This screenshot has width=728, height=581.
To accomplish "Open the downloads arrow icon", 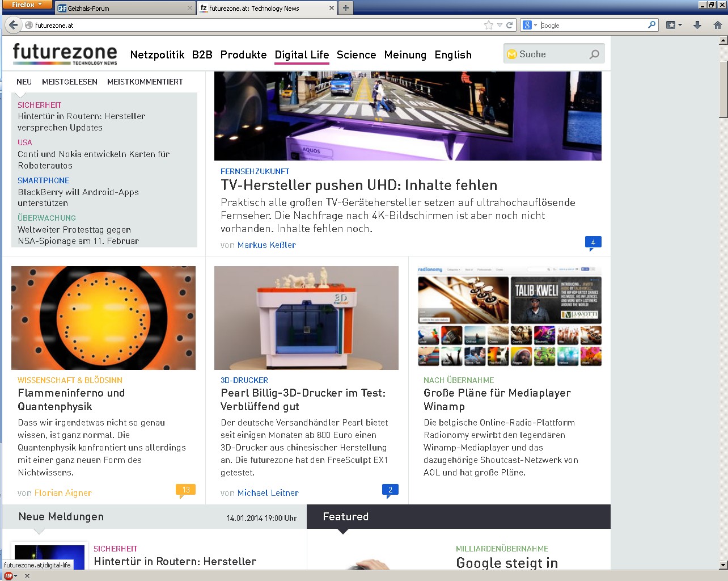I will click(x=697, y=25).
